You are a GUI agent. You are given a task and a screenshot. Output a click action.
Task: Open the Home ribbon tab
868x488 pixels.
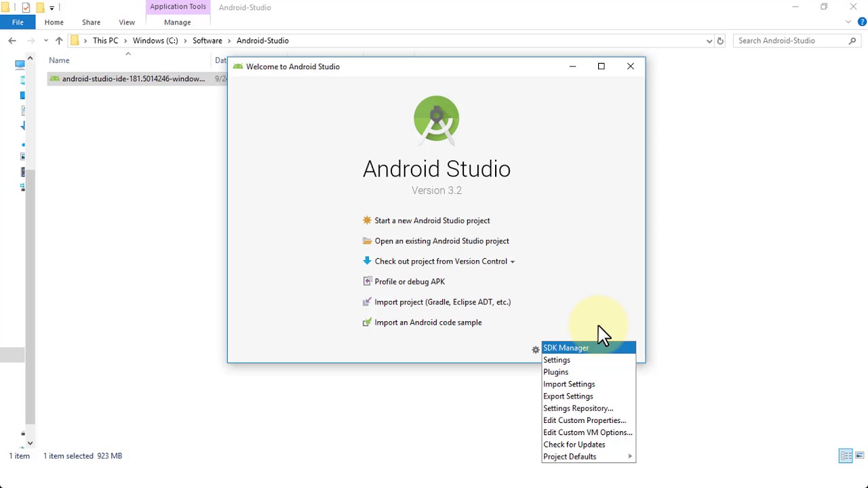coord(54,22)
